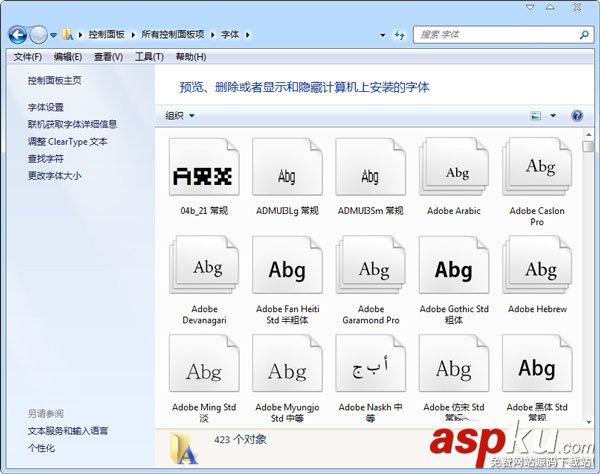This screenshot has width=600, height=474.
Task: Click the 字体 breadcrumb
Action: pos(230,34)
